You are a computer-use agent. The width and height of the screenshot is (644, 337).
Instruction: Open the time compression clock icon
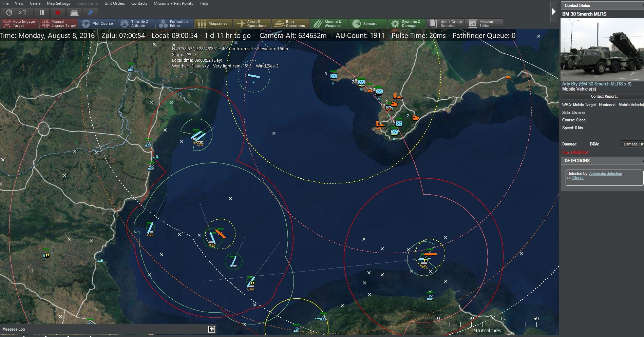[x=9, y=12]
